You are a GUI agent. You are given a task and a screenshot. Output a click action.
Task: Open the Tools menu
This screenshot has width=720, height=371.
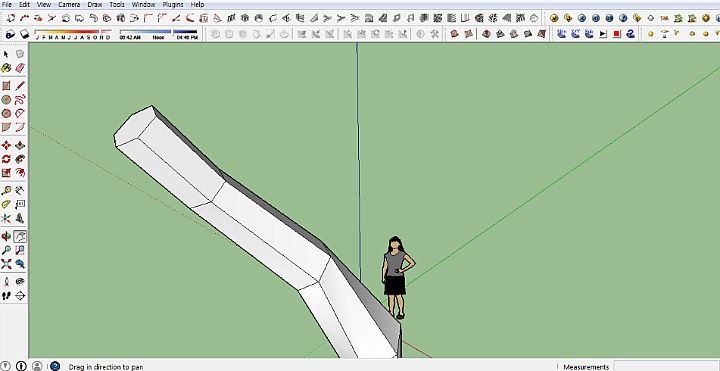pos(117,5)
